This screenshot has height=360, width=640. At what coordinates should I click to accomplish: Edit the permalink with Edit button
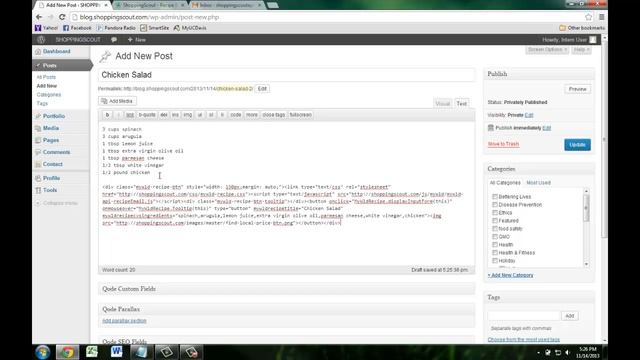tap(262, 89)
